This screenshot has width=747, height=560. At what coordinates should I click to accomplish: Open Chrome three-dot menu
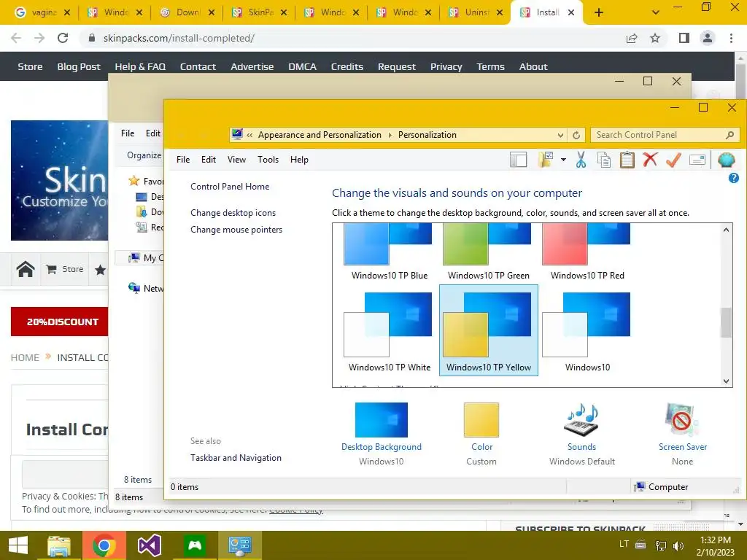pyautogui.click(x=731, y=38)
